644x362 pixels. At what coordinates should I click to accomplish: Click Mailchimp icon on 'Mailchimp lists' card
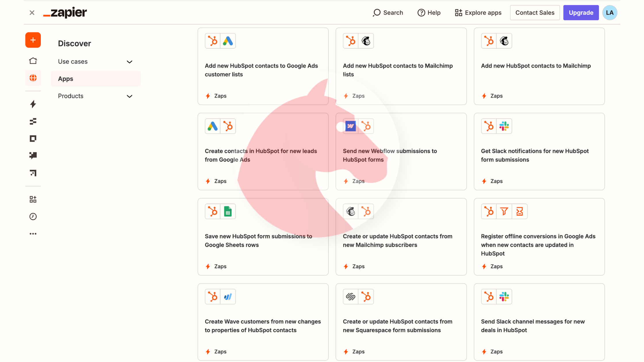pyautogui.click(x=366, y=41)
